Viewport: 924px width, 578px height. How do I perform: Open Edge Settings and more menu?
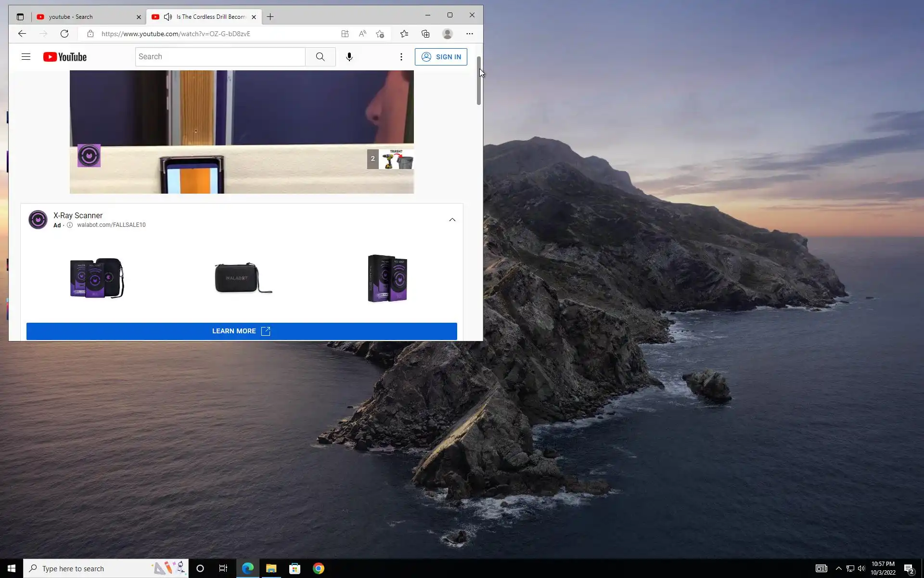469,34
